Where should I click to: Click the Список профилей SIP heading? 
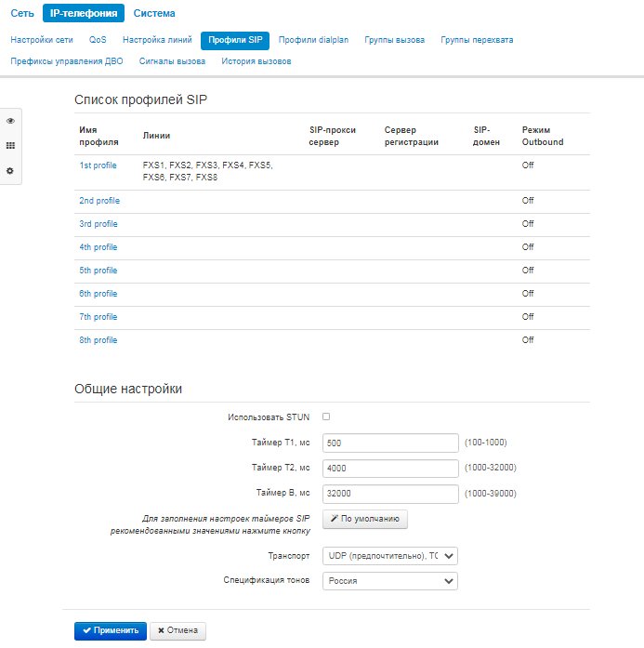[140, 99]
